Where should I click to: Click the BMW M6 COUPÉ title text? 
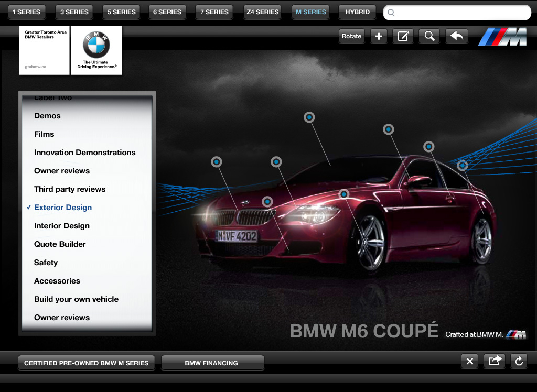coord(364,330)
